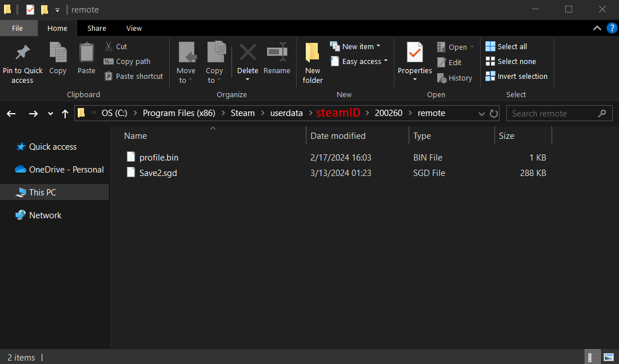Click the 200260 breadcrumb
This screenshot has height=364, width=619.
pyautogui.click(x=389, y=113)
